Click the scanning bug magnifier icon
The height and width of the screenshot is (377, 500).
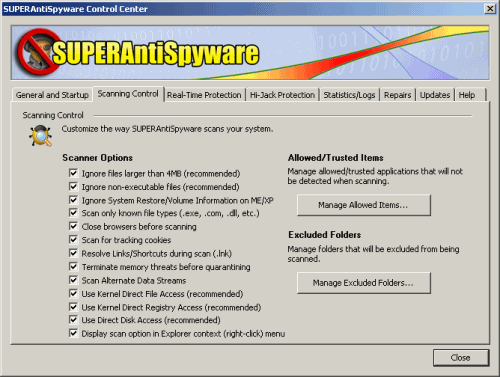40,136
